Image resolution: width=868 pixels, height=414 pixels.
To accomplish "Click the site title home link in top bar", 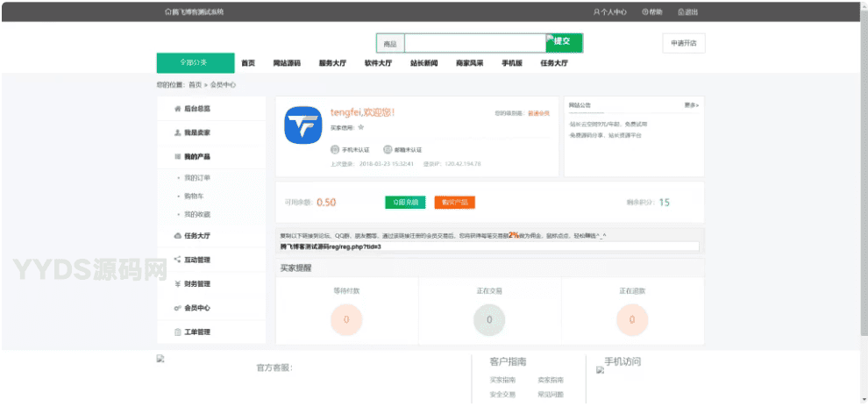I will (x=195, y=11).
